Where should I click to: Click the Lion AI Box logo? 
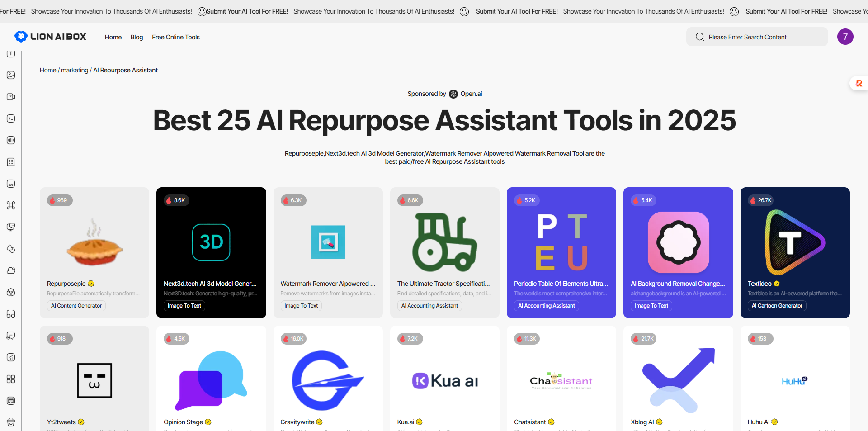pos(50,37)
